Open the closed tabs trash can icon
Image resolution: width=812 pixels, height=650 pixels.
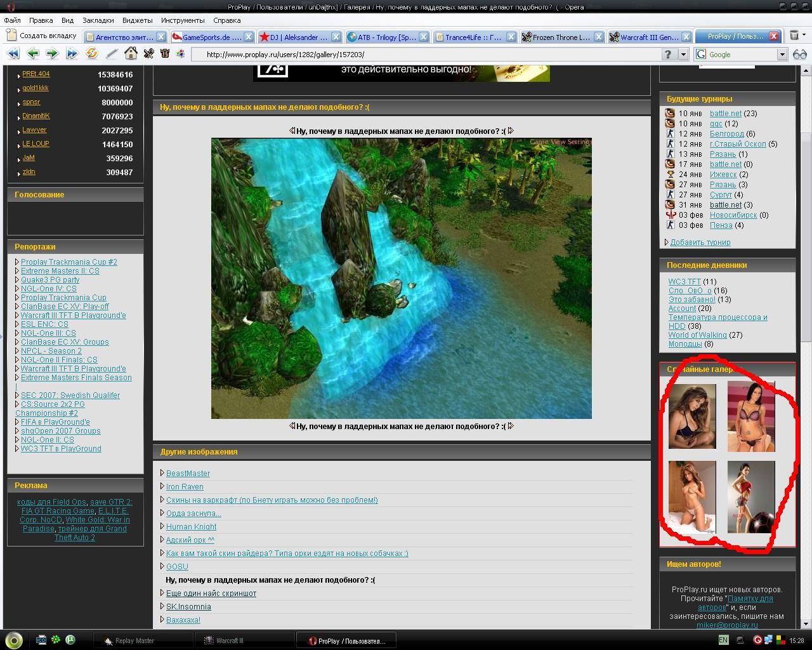(x=794, y=36)
